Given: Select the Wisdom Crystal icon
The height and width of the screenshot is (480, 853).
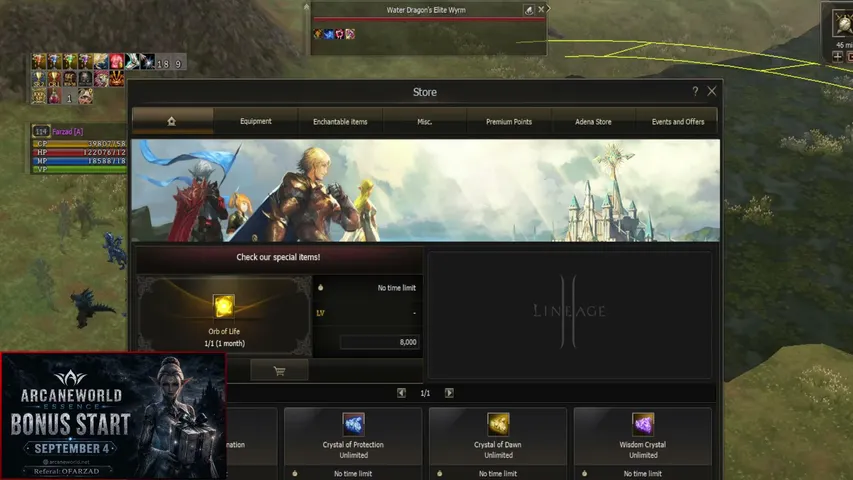Looking at the screenshot, I should coord(643,424).
